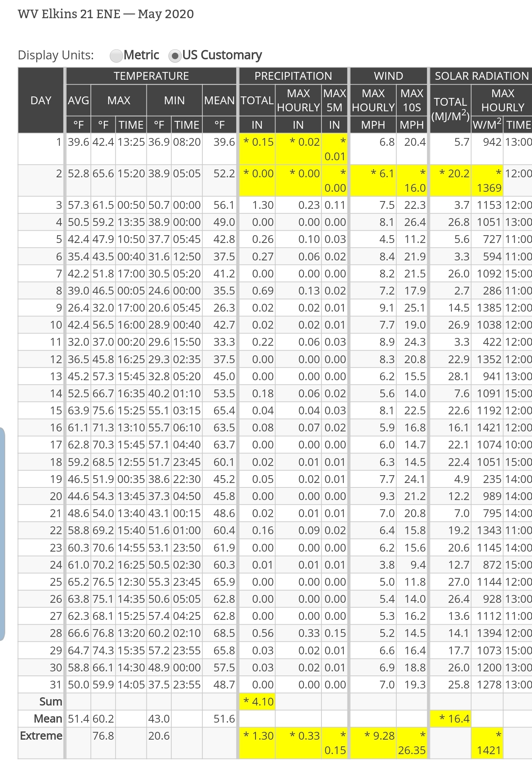Click day 3 precipitation total 1.30
The width and height of the screenshot is (532, 766).
pyautogui.click(x=262, y=205)
